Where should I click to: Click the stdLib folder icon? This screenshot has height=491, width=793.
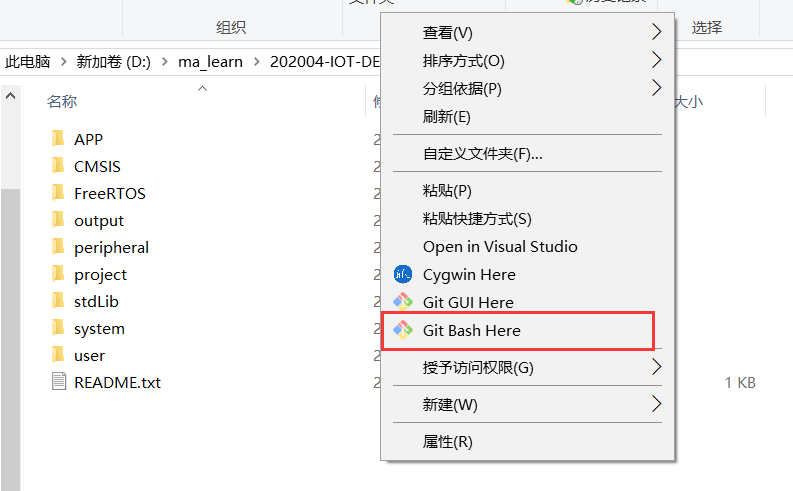tap(58, 301)
